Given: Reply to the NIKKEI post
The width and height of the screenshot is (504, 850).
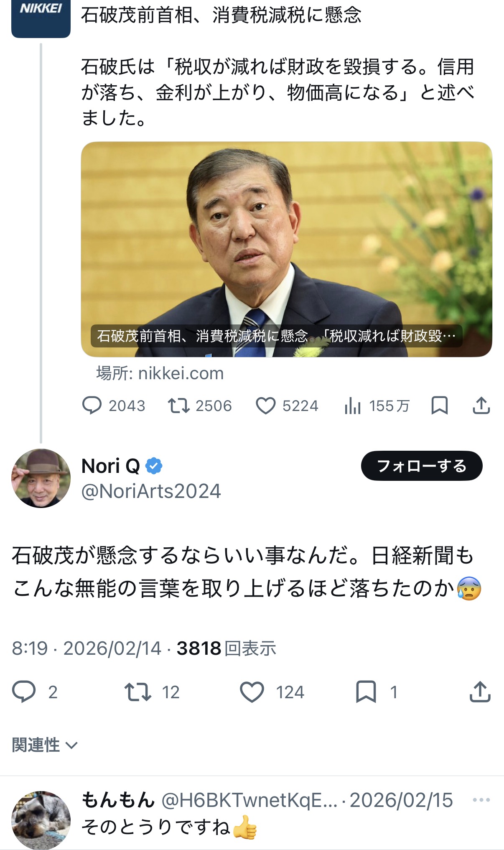Looking at the screenshot, I should (92, 406).
